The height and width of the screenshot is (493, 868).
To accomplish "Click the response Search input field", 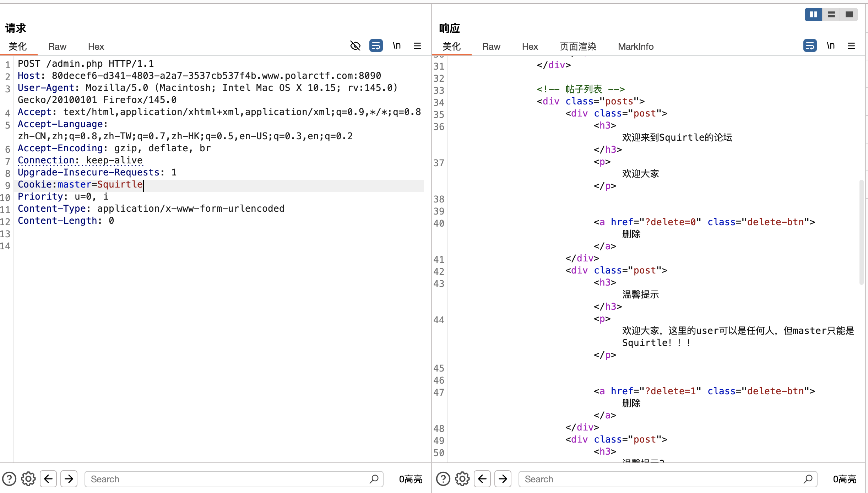I will pos(661,479).
